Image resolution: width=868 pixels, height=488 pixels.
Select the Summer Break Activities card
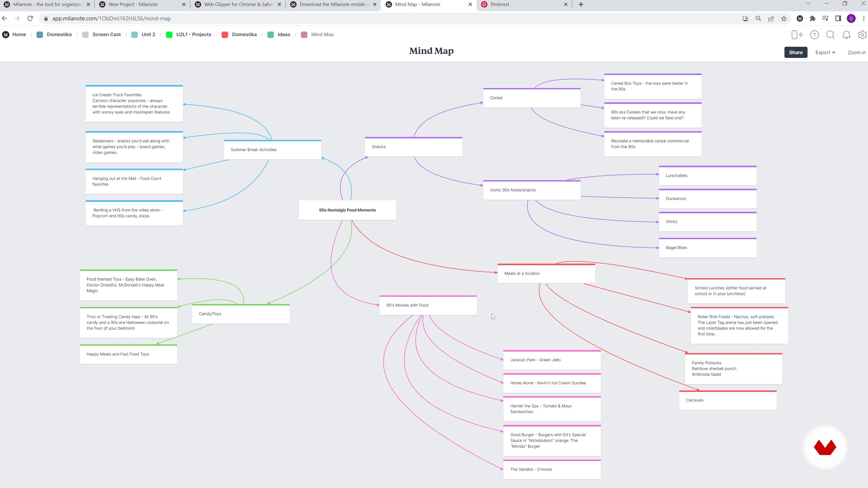coord(272,150)
